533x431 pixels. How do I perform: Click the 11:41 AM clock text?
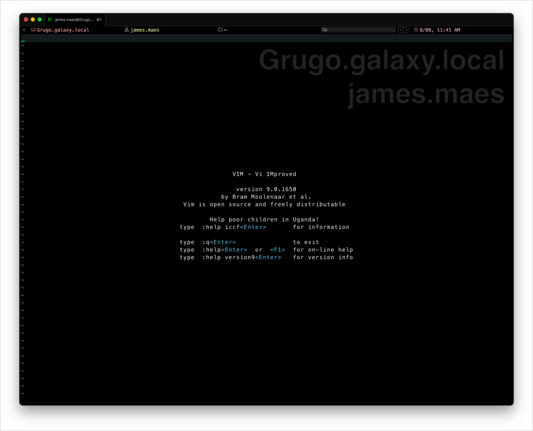[x=448, y=30]
